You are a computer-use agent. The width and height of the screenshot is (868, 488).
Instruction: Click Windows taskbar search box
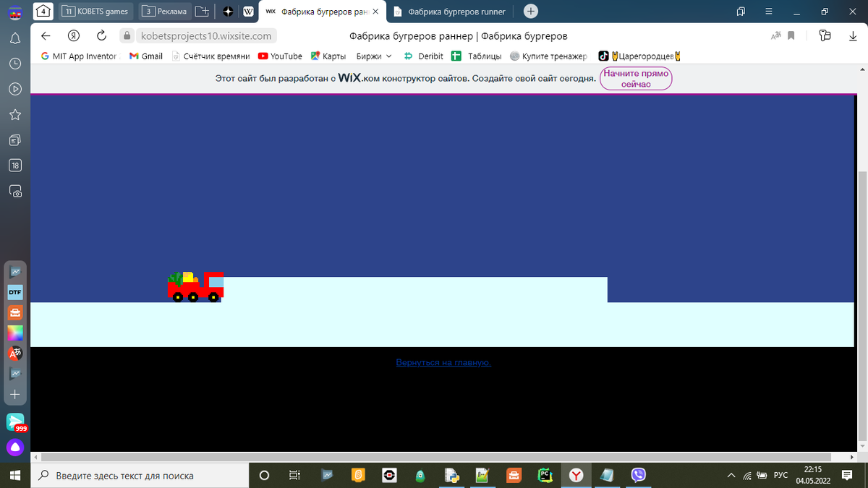click(x=140, y=475)
